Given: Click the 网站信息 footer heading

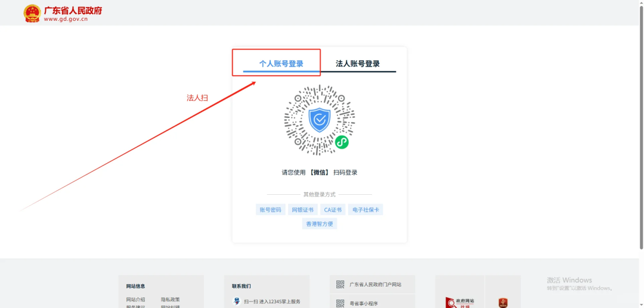Looking at the screenshot, I should pos(135,287).
